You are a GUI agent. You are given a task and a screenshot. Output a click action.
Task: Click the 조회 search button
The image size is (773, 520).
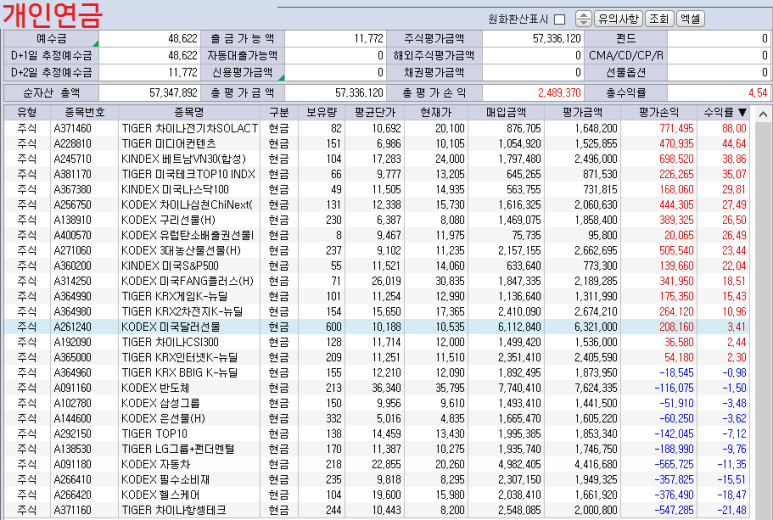point(659,19)
